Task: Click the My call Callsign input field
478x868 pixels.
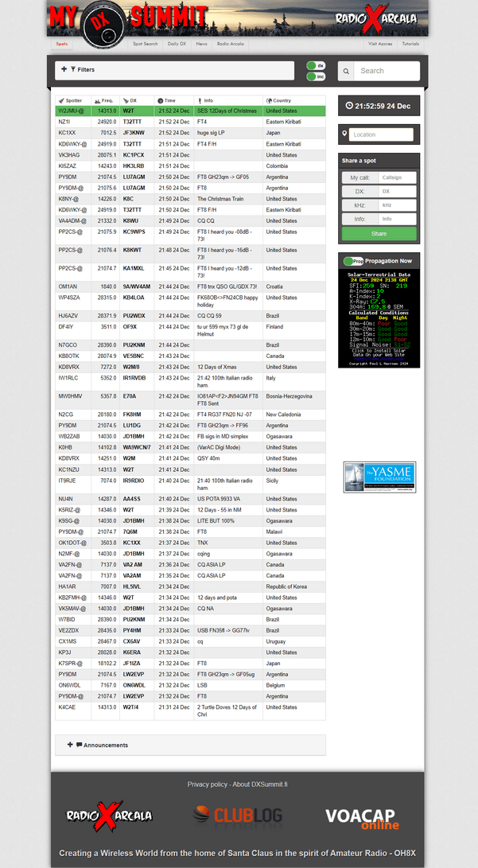Action: pyautogui.click(x=395, y=177)
